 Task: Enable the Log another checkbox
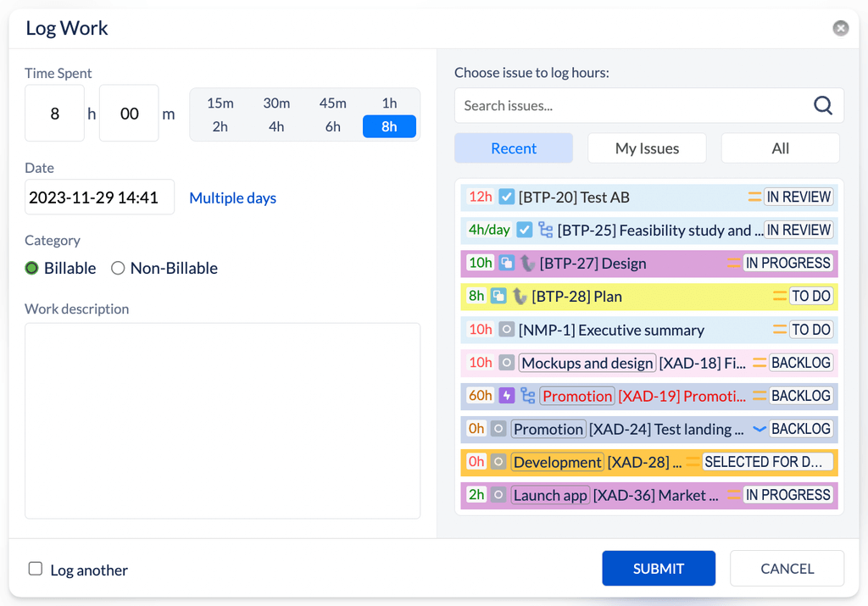[x=36, y=569]
